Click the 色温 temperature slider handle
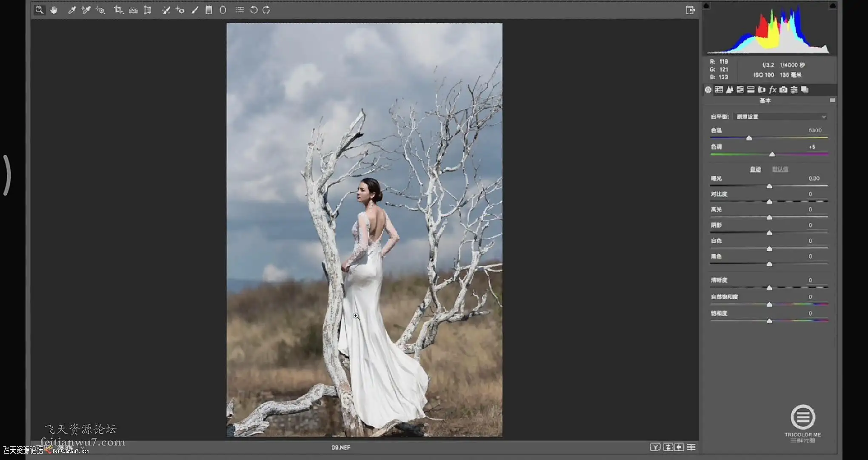The width and height of the screenshot is (868, 460). [749, 138]
